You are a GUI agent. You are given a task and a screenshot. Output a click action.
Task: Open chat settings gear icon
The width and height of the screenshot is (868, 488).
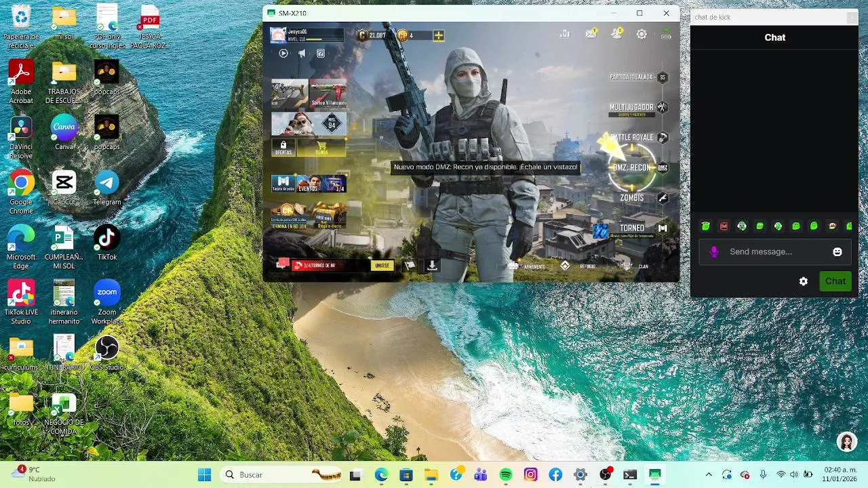pos(804,281)
